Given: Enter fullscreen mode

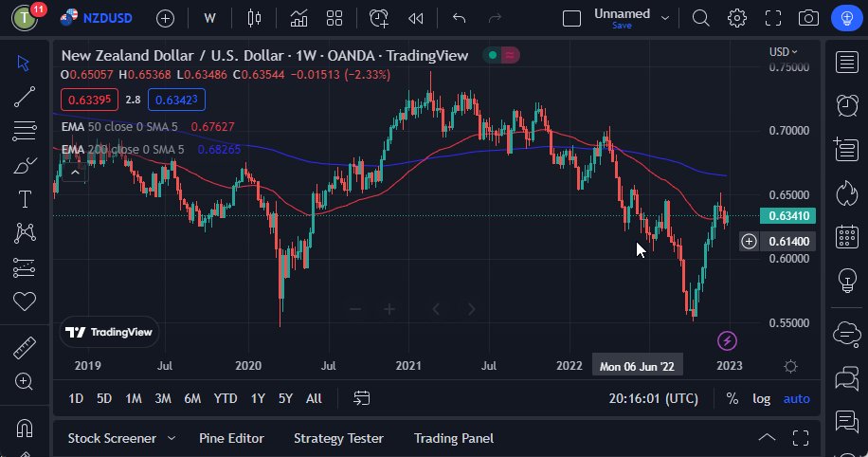Looking at the screenshot, I should [x=773, y=18].
